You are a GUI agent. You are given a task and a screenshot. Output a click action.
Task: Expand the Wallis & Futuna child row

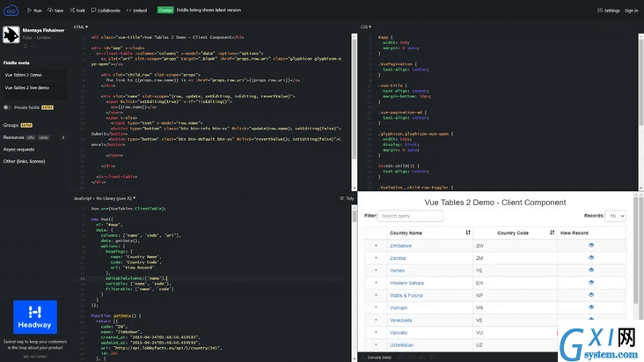[x=376, y=295]
